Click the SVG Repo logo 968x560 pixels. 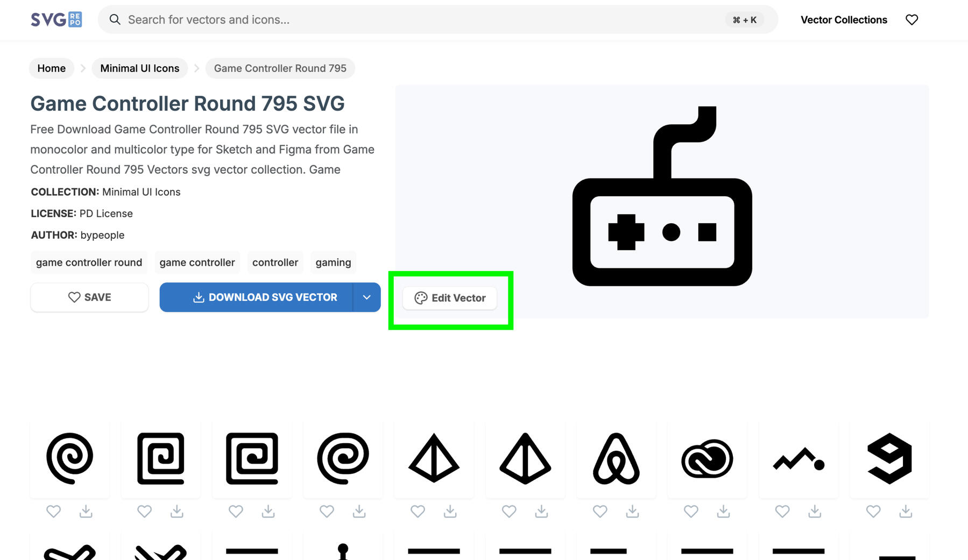tap(56, 20)
